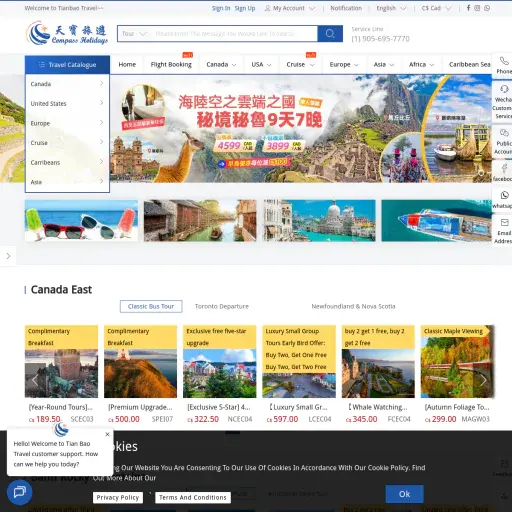Select the Classic Bus Tour tab
The image size is (512, 512).
click(151, 306)
